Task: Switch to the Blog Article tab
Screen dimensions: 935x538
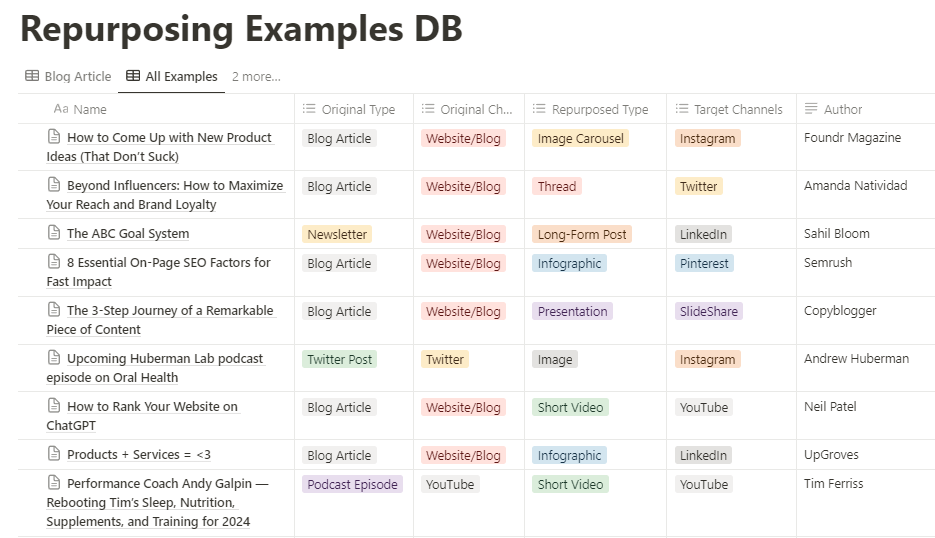Action: 78,76
